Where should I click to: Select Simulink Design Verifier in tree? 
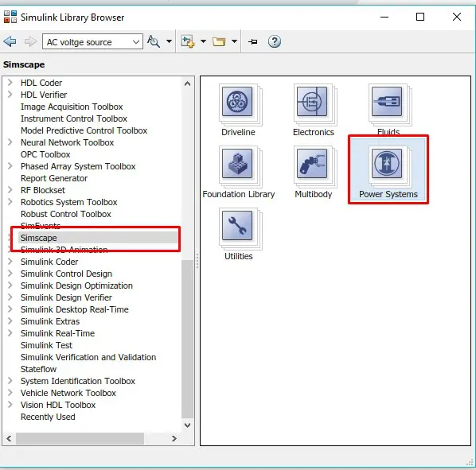tap(66, 297)
